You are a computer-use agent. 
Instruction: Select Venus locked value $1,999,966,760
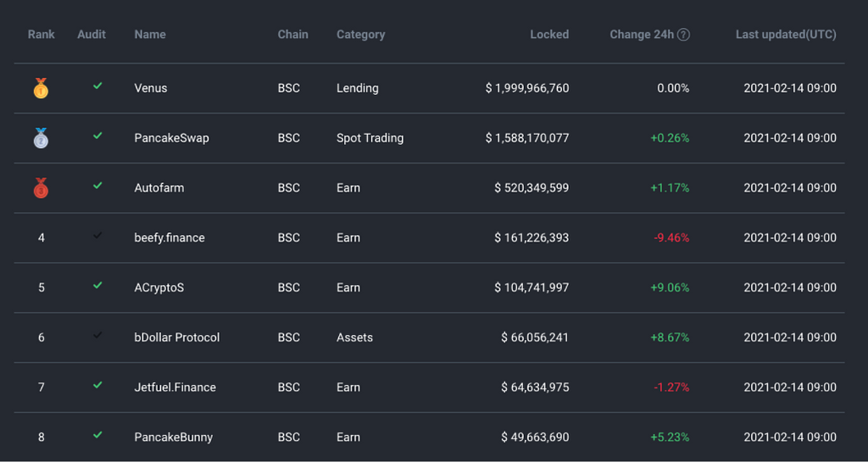coord(527,88)
